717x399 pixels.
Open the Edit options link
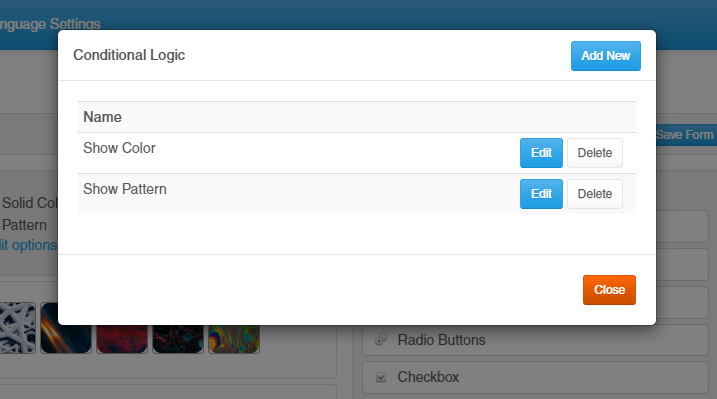pyautogui.click(x=28, y=245)
